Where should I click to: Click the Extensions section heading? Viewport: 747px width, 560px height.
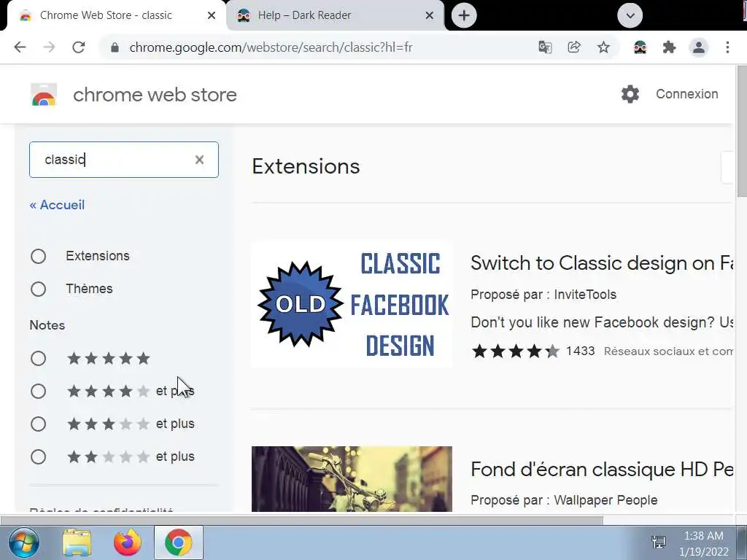(306, 166)
